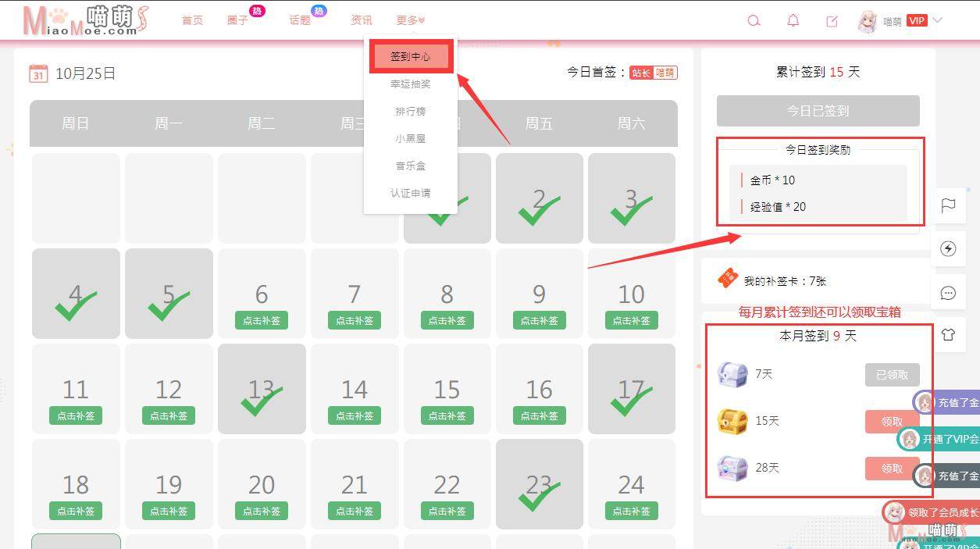Click the user avatar in header

(868, 21)
